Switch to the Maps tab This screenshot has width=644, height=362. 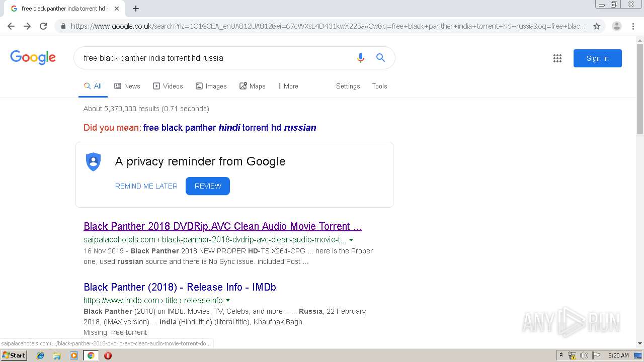(253, 86)
